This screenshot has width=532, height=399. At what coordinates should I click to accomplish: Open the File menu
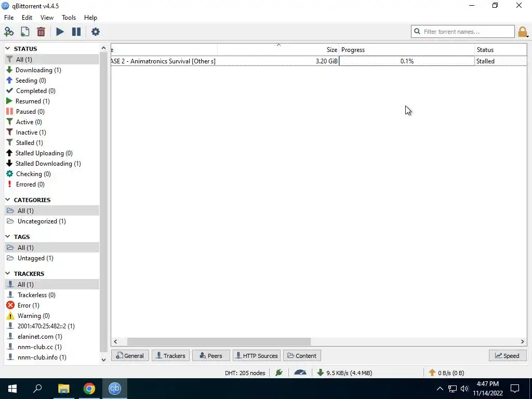coord(9,17)
